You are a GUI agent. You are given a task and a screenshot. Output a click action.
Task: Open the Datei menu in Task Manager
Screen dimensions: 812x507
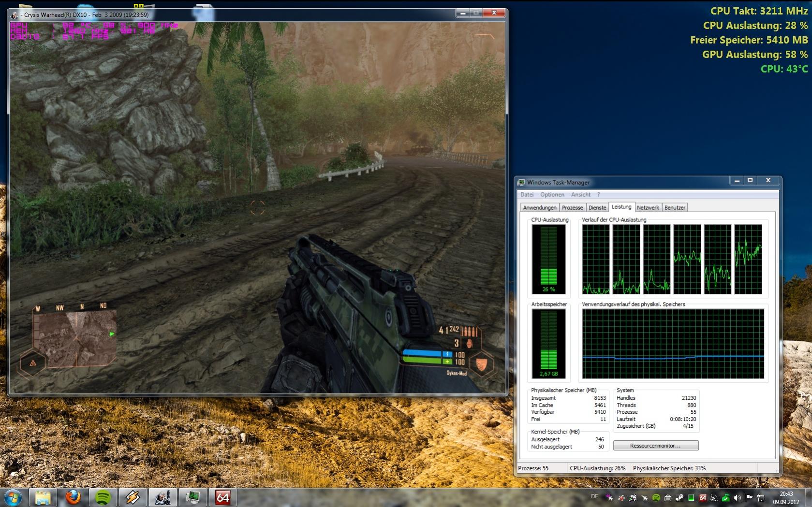pos(527,195)
